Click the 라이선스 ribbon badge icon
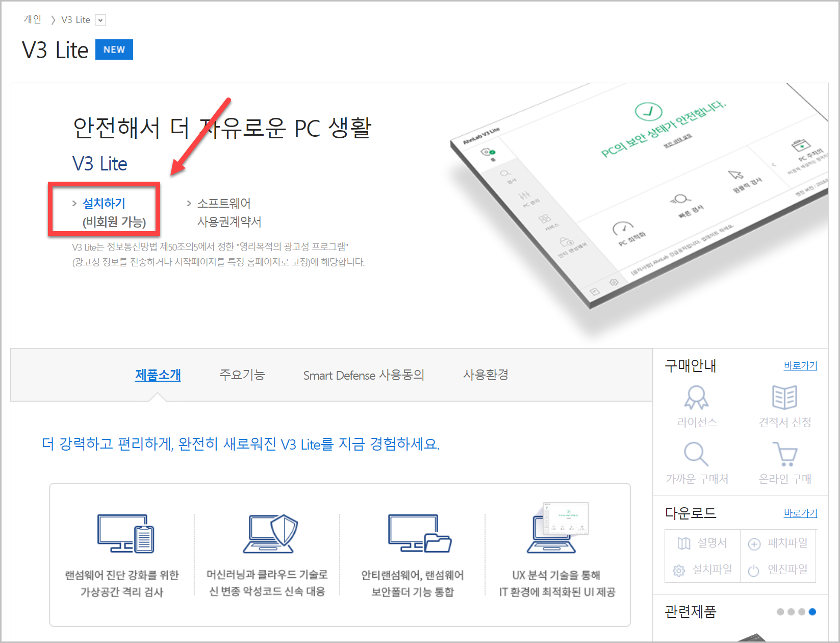 click(x=696, y=398)
